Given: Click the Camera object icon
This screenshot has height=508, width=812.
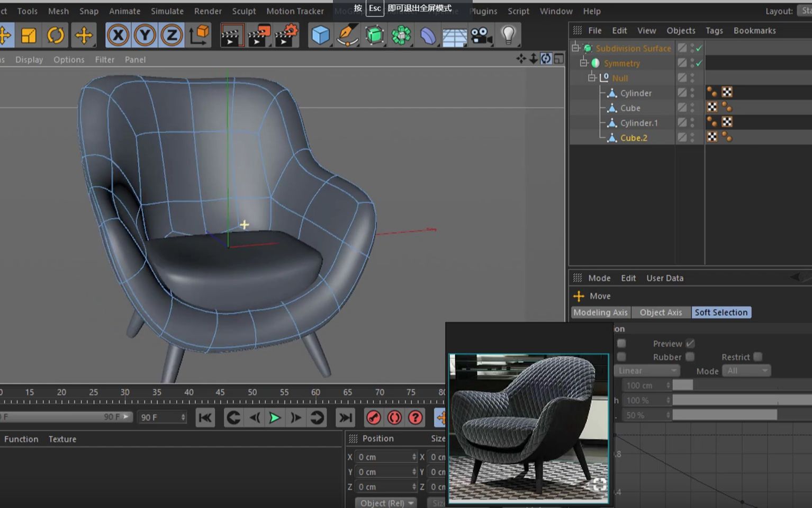Looking at the screenshot, I should (481, 34).
